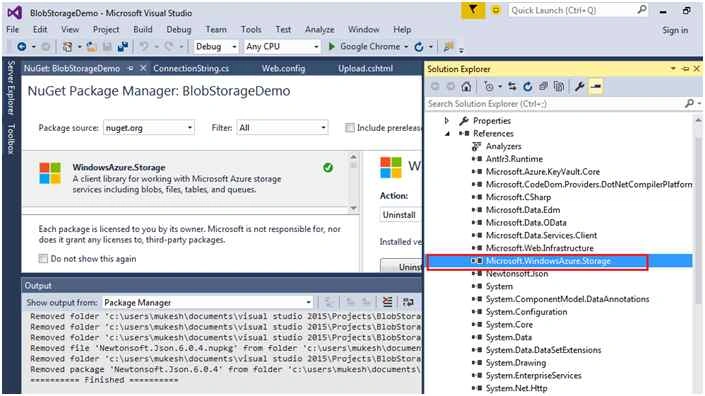Image resolution: width=705 pixels, height=396 pixels.
Task: Switch to the Web.config tab
Action: (x=283, y=68)
